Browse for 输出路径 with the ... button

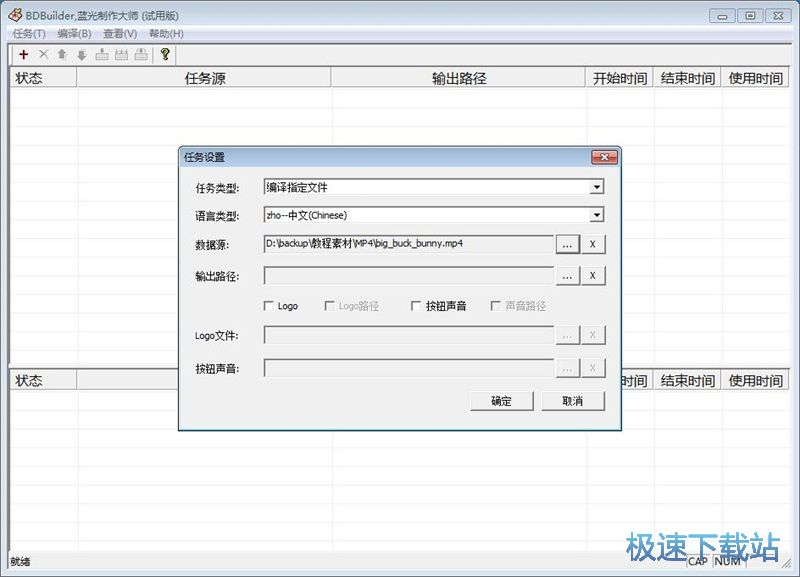[x=567, y=276]
